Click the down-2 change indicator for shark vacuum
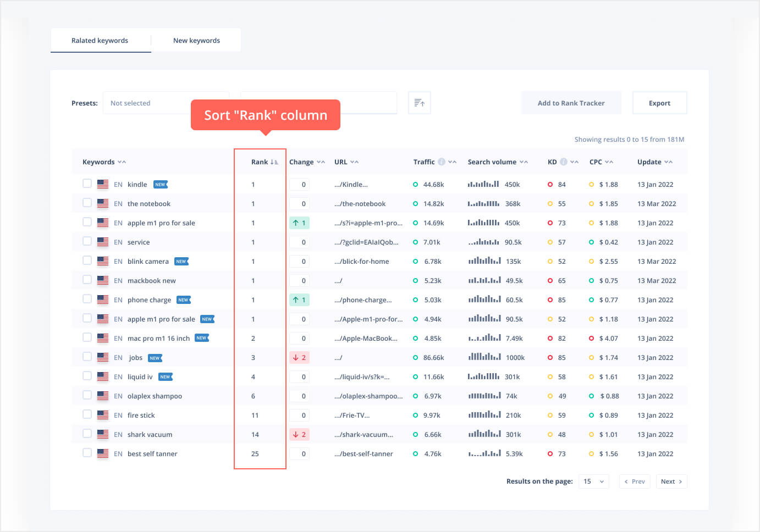760x532 pixels. (299, 434)
